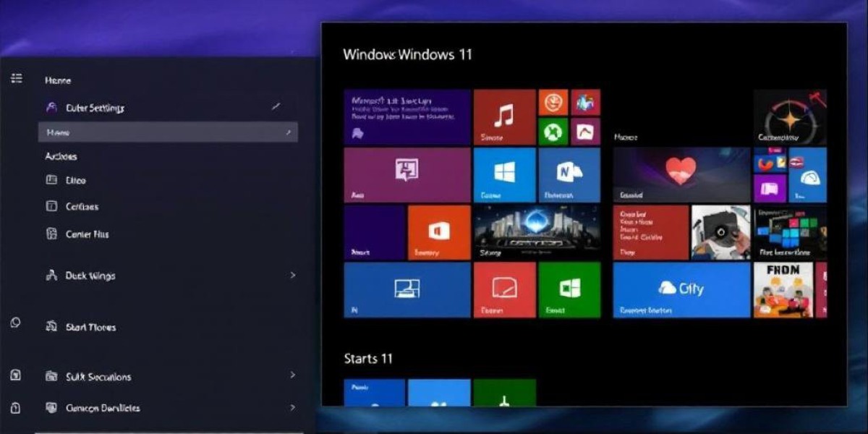Viewport: 868px width, 434px height.
Task: Open the night city skyline photo tile
Action: pyautogui.click(x=537, y=232)
